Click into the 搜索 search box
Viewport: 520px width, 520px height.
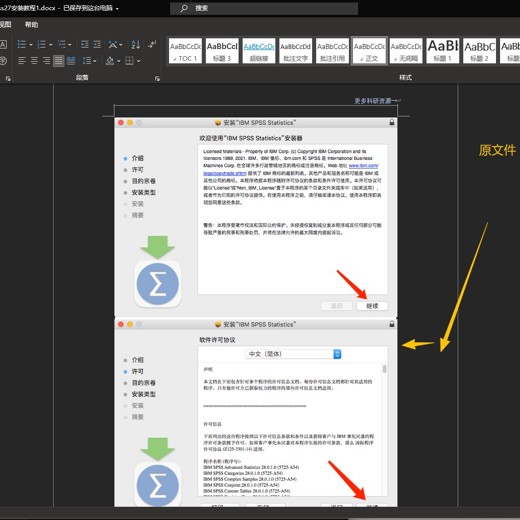(x=264, y=8)
